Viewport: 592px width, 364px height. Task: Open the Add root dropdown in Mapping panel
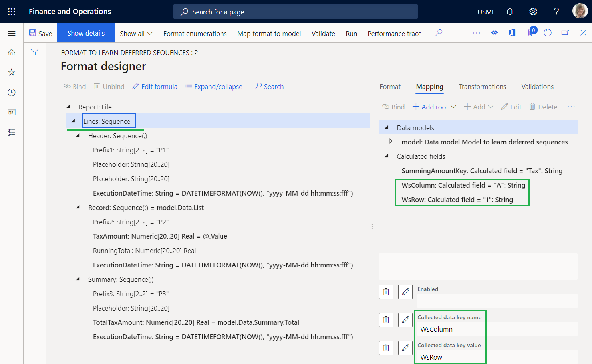434,107
